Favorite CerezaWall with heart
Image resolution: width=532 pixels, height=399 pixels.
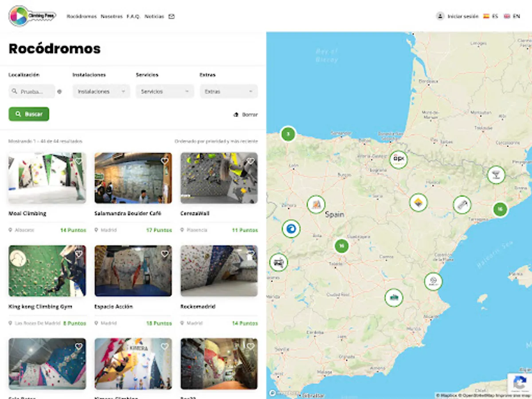(250, 161)
